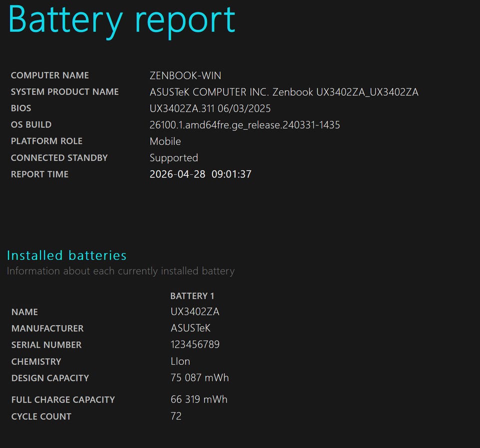Select the 'CHEMISTRY' row label
This screenshot has height=448, width=480.
click(36, 361)
